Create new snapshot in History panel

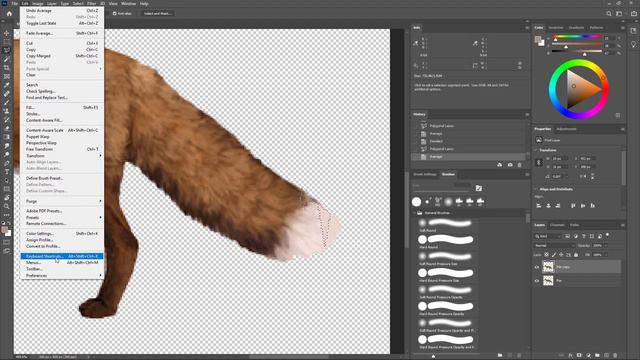pos(510,165)
